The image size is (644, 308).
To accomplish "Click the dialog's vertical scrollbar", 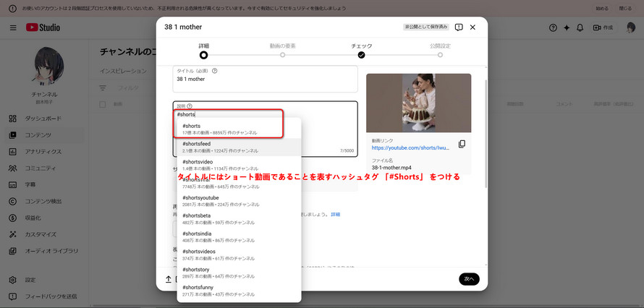I will [486, 135].
